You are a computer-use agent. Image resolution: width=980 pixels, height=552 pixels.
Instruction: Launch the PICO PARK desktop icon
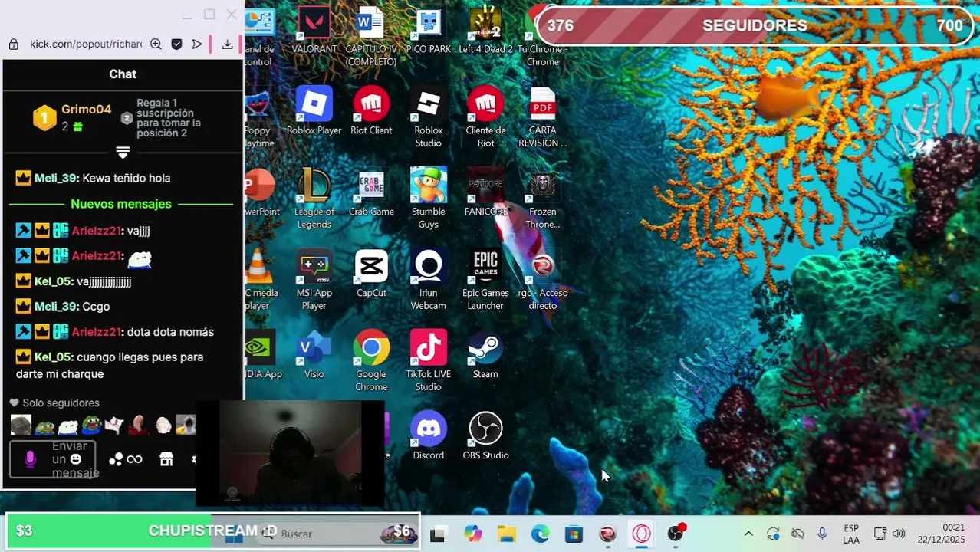[428, 31]
